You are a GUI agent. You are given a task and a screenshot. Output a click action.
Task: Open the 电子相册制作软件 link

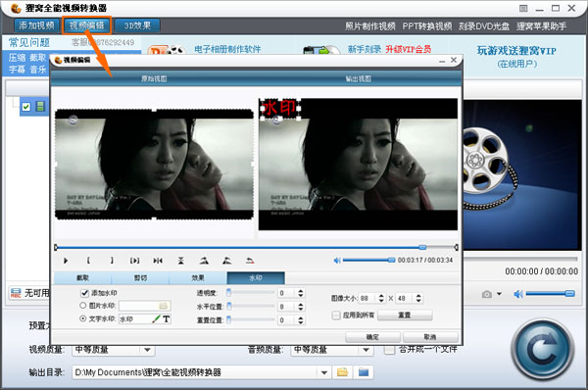(x=227, y=49)
